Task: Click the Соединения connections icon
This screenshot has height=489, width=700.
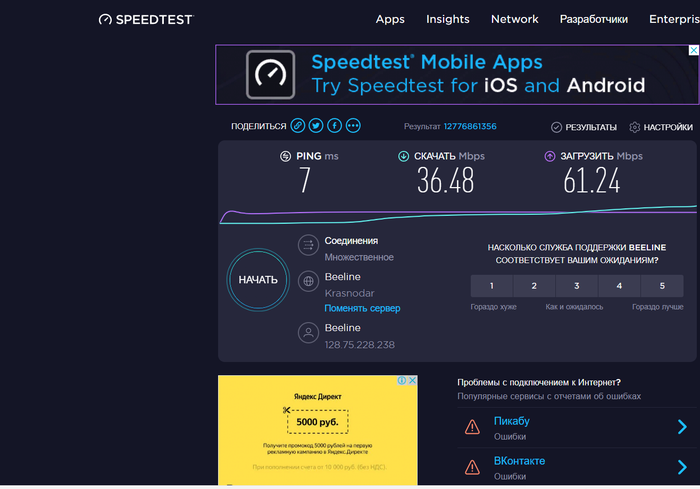Action: pyautogui.click(x=308, y=245)
